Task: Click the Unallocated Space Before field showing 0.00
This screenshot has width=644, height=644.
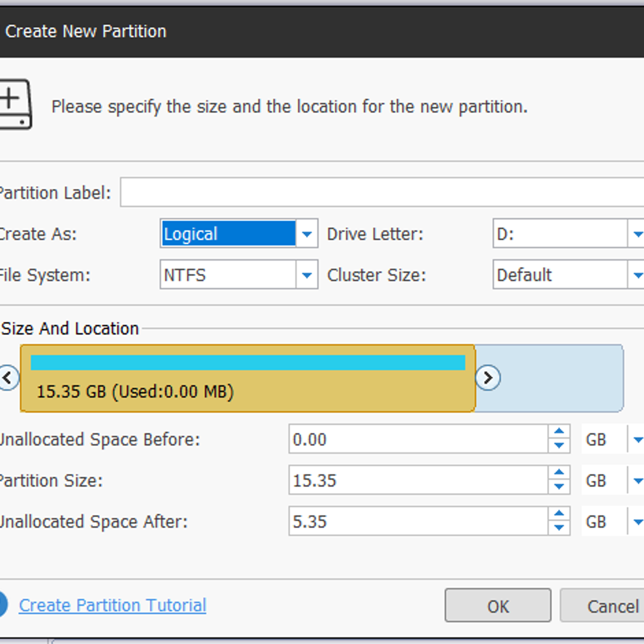Action: pyautogui.click(x=418, y=439)
